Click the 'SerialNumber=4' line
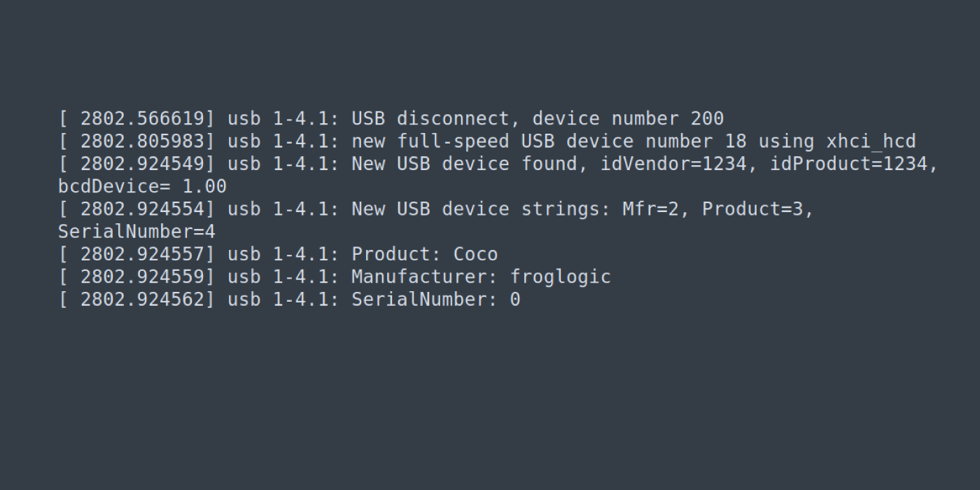980x490 pixels. point(136,232)
